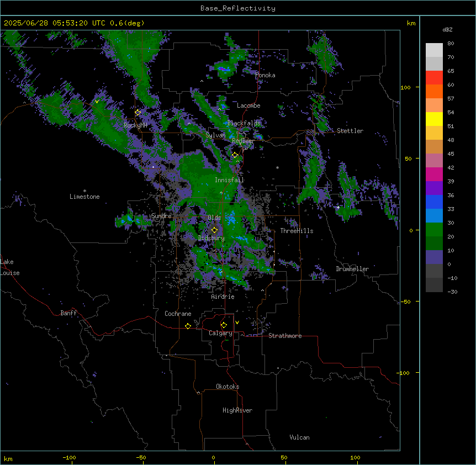Screen dimensions: 476x465
Task: Click the Ponoka town label
Action: pyautogui.click(x=265, y=75)
